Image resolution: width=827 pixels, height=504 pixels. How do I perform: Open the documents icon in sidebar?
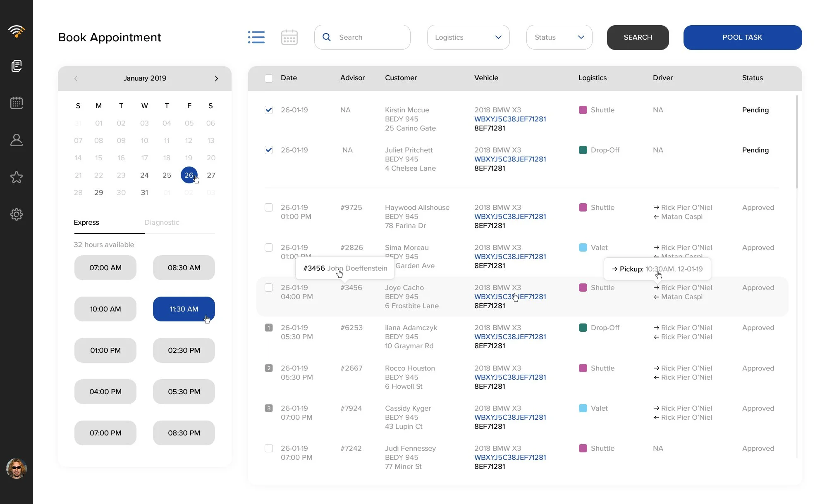[x=17, y=66]
